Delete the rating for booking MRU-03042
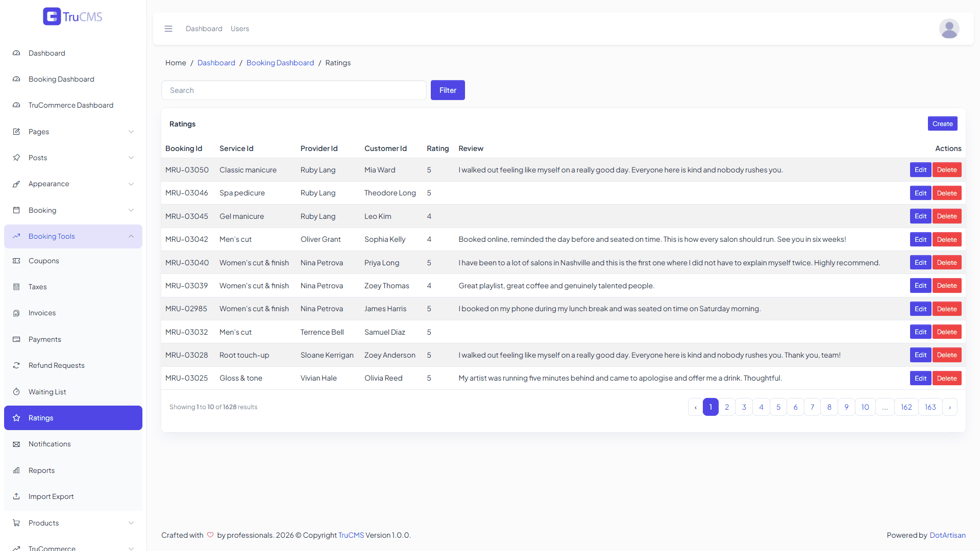This screenshot has height=551, width=980. (x=947, y=239)
